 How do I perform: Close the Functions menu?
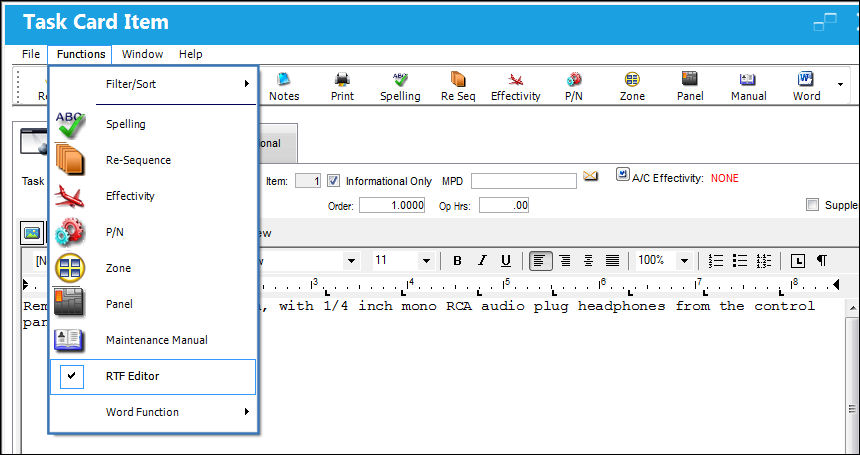81,54
